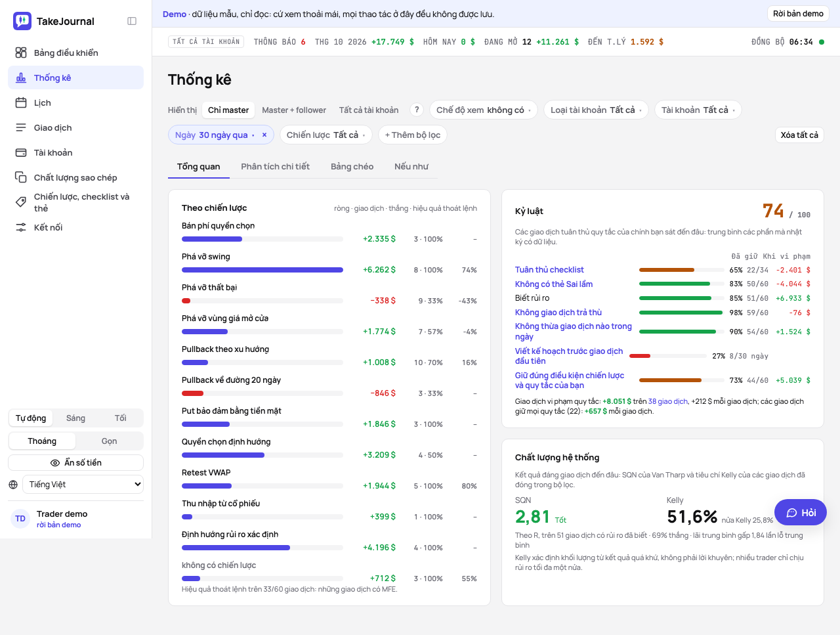Click Phá vỡ swing progress bar

pyautogui.click(x=262, y=270)
